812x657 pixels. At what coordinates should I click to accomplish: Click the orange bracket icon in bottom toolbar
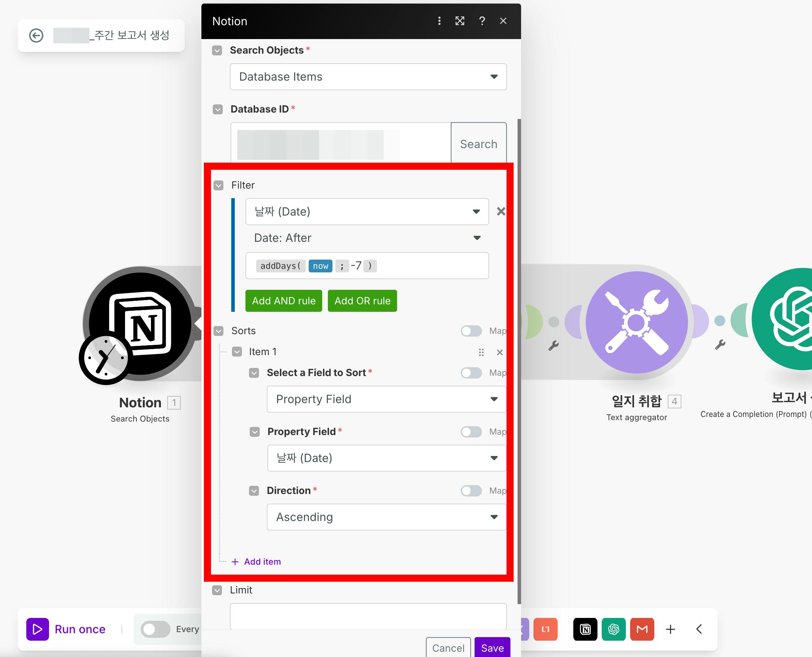coord(546,629)
